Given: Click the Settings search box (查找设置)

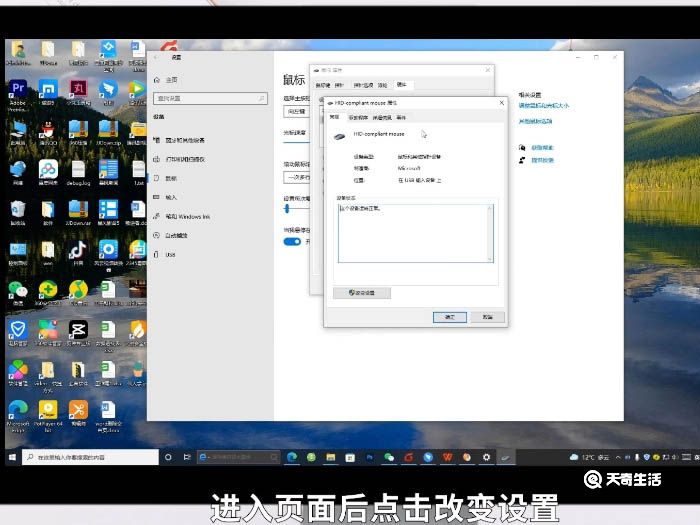Looking at the screenshot, I should 210,98.
